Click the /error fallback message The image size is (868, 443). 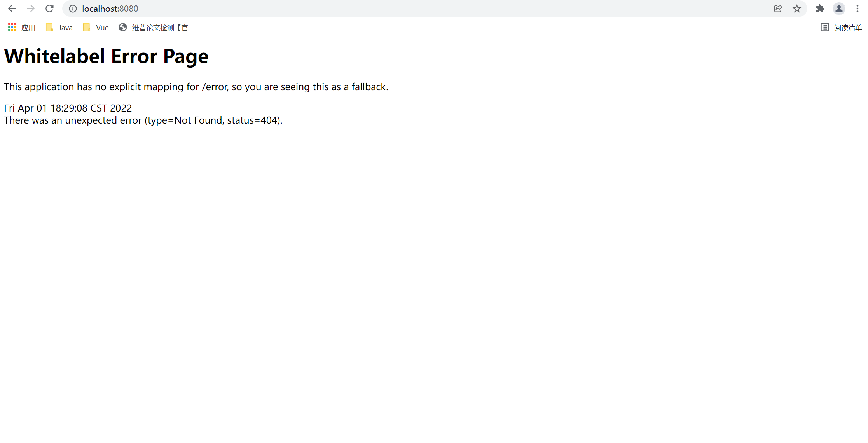[196, 87]
